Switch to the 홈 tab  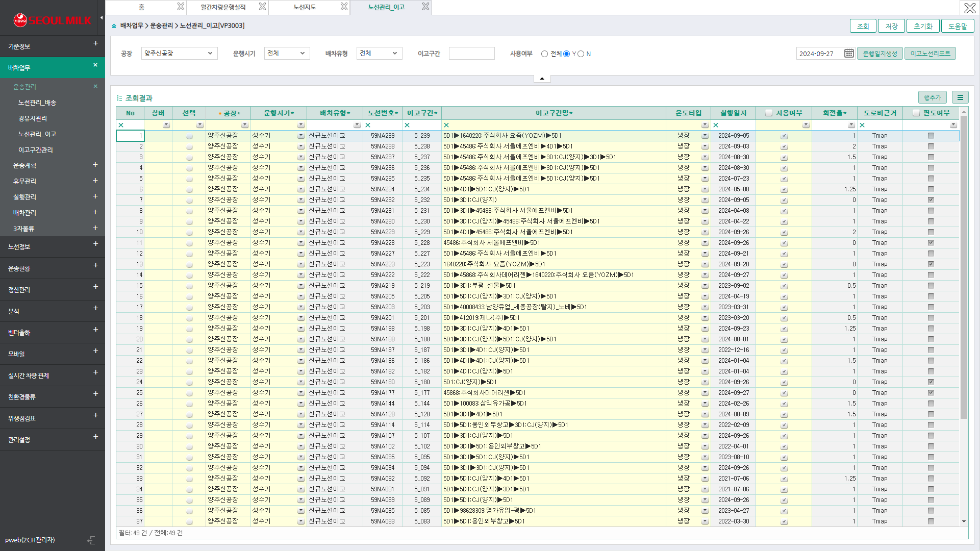click(142, 7)
